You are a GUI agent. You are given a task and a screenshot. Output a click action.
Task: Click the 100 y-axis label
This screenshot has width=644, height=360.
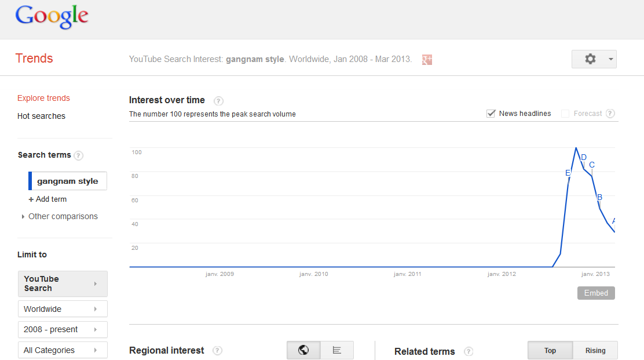[x=136, y=152]
